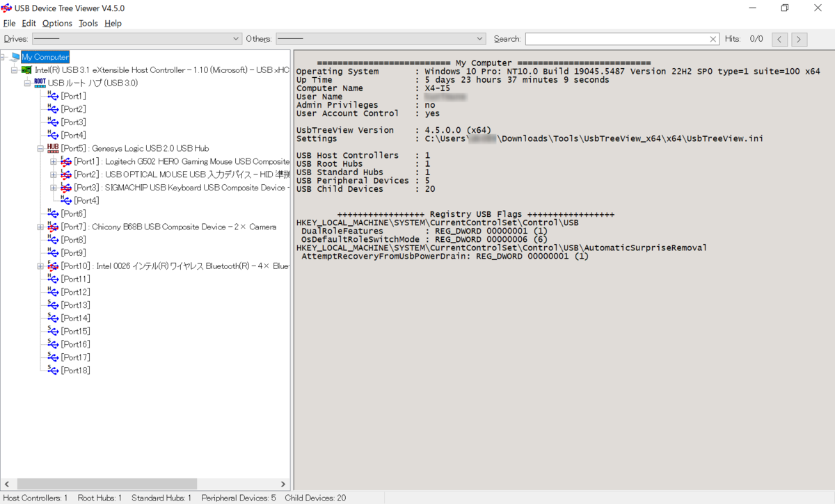
Task: Click the SuperSpeed USB icon beside Port16
Action: coord(53,344)
